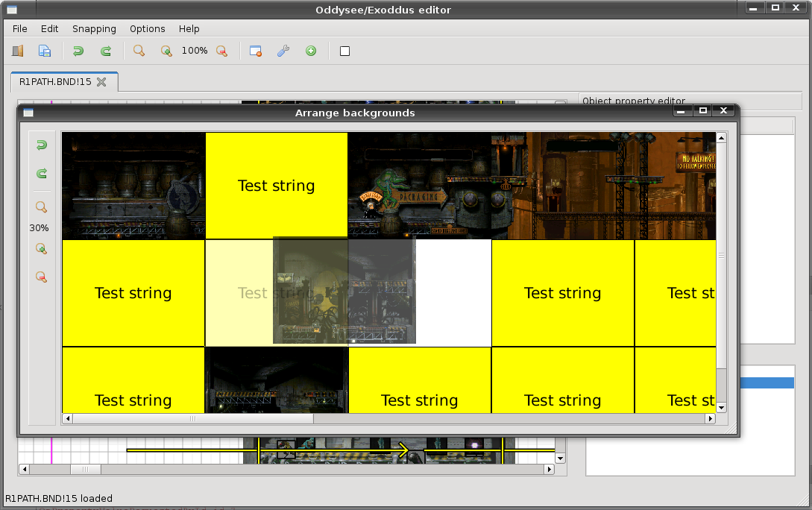Screen dimensions: 812x510
Task: Click the save icon in main toolbar
Action: 45,51
